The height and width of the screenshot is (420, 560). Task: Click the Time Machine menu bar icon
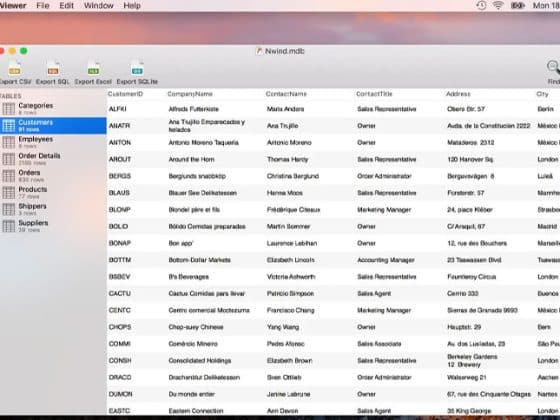tap(481, 5)
